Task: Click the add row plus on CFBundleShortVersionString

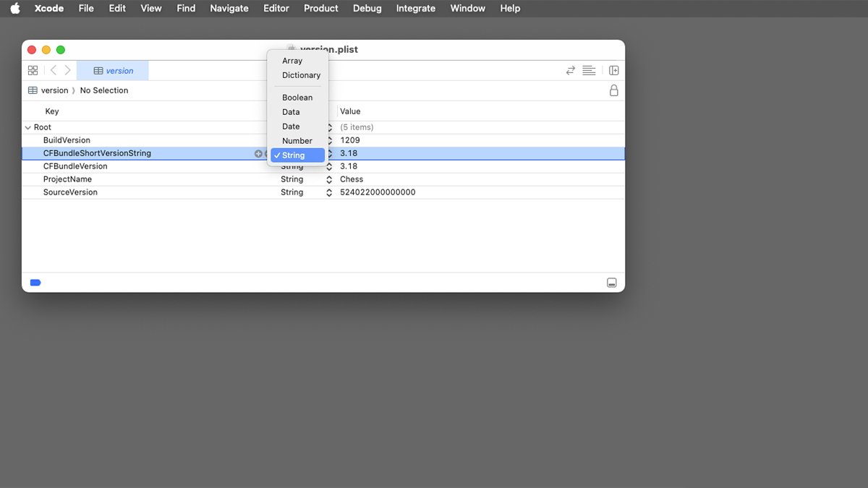Action: (x=258, y=153)
